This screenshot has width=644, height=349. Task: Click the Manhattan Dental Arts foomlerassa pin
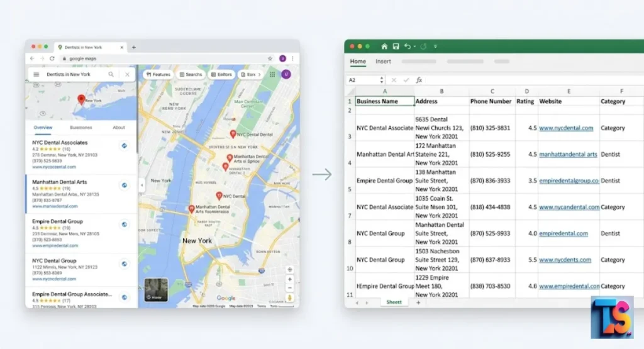pyautogui.click(x=191, y=209)
